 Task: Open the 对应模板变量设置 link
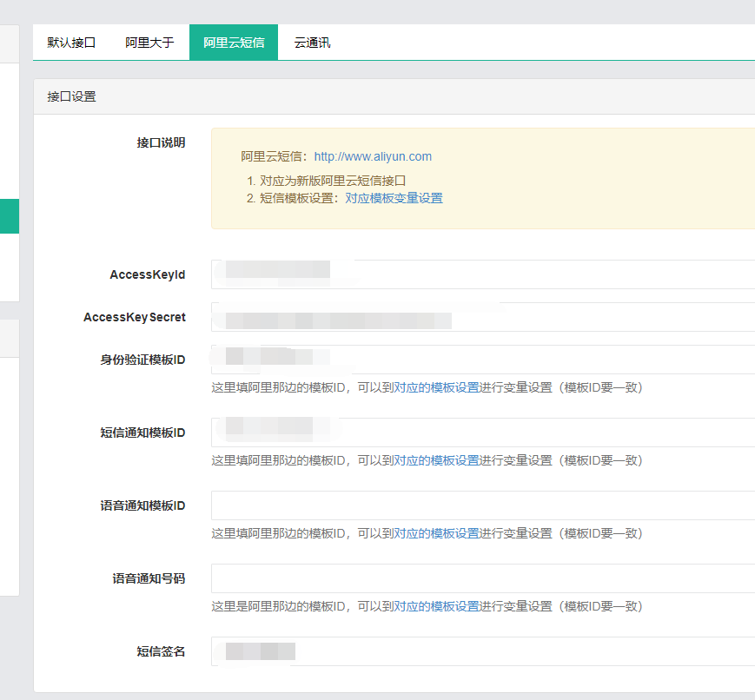(x=394, y=198)
